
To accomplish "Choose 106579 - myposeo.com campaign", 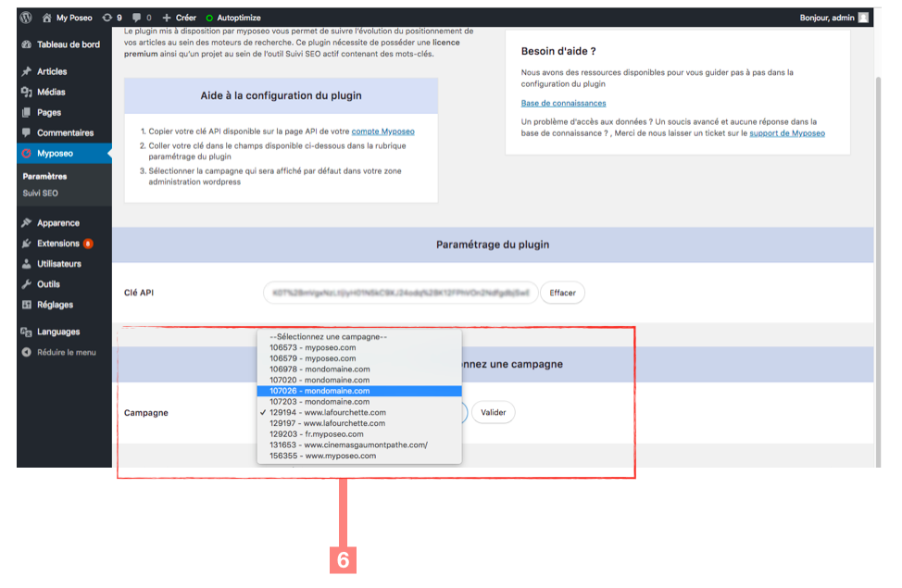I will (359, 358).
